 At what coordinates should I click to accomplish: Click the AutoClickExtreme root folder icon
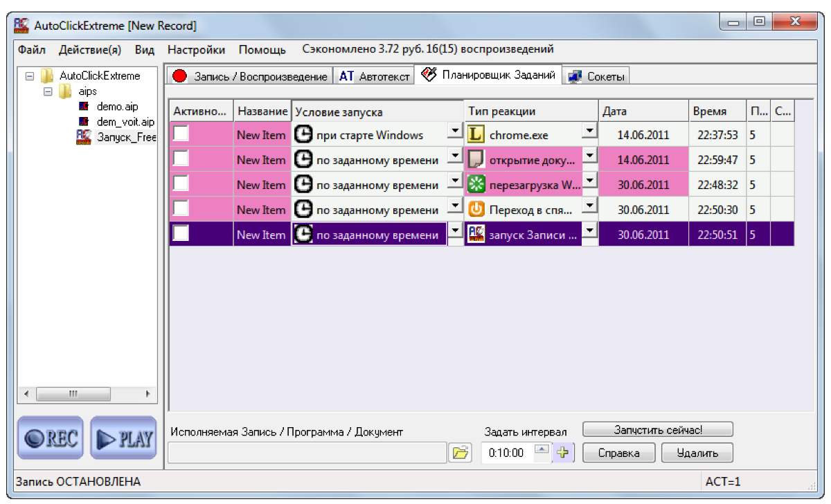click(x=47, y=75)
